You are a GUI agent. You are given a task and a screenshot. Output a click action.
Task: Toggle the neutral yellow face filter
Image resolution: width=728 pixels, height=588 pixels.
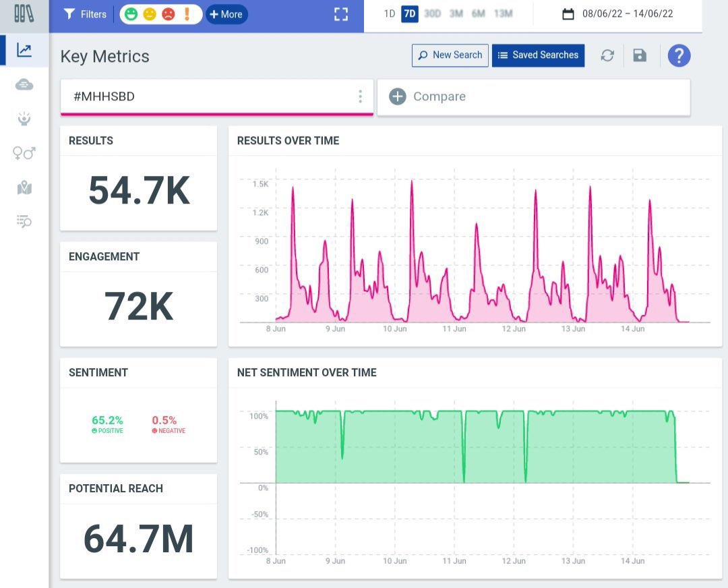click(x=150, y=14)
